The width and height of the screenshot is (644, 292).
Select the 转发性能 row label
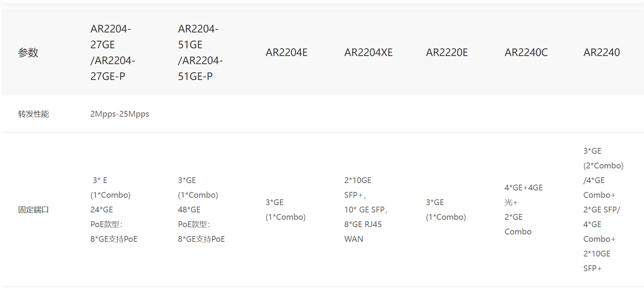pos(34,114)
